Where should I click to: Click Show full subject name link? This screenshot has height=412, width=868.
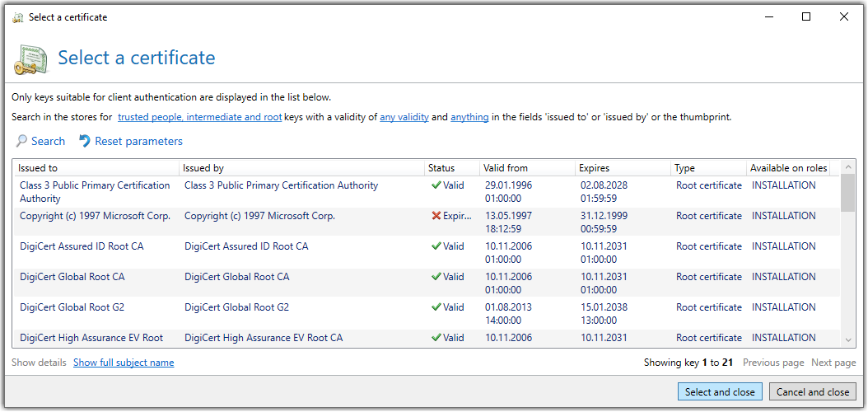124,363
